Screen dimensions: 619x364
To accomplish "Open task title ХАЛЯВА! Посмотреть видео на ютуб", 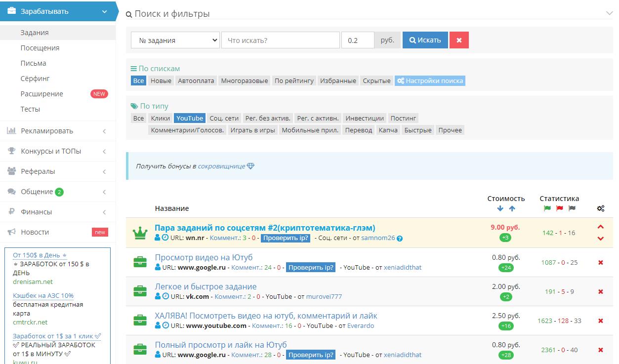I will [266, 316].
